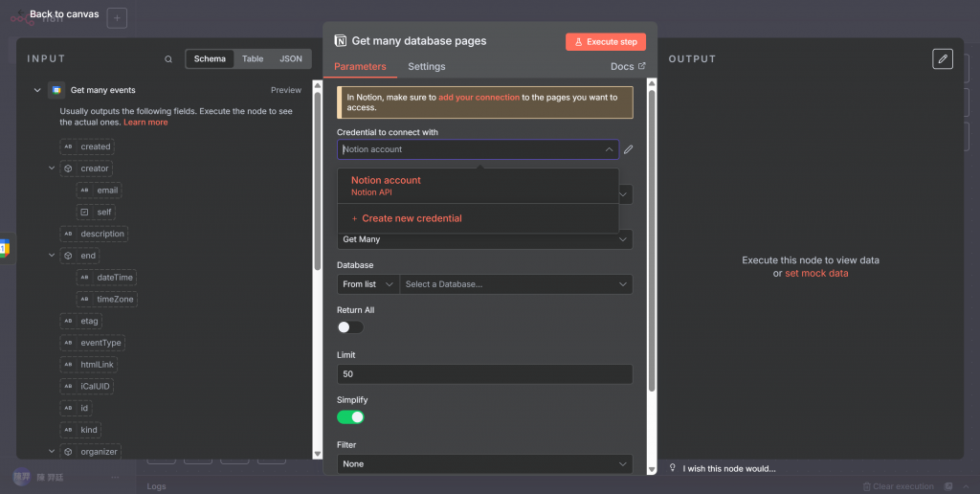The width and height of the screenshot is (980, 494).
Task: Click the edit output pencil button
Action: pyautogui.click(x=943, y=58)
